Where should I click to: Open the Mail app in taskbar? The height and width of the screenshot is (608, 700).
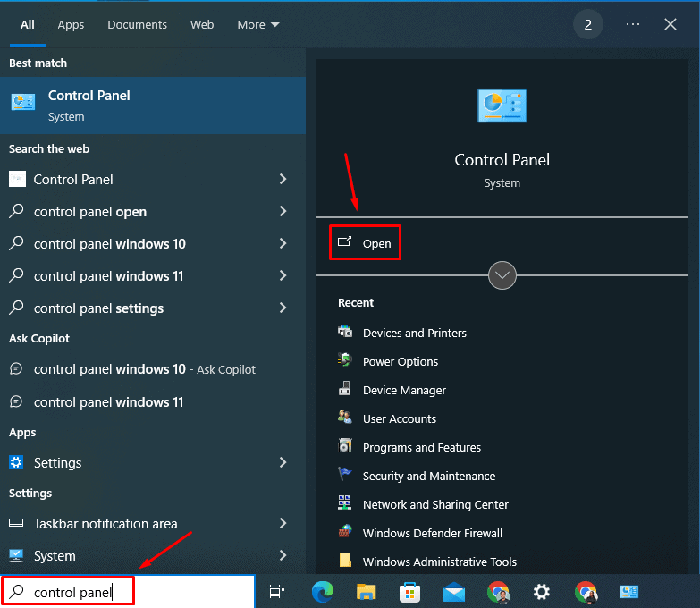[x=454, y=591]
